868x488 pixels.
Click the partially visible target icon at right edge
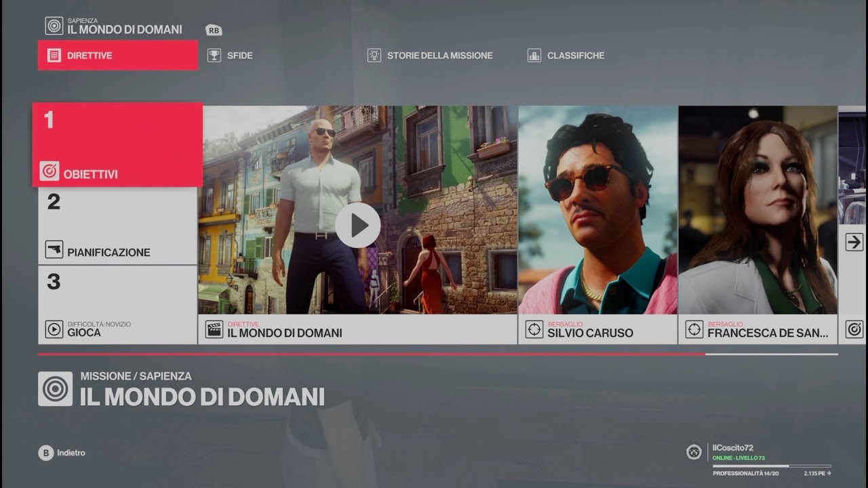click(x=854, y=329)
